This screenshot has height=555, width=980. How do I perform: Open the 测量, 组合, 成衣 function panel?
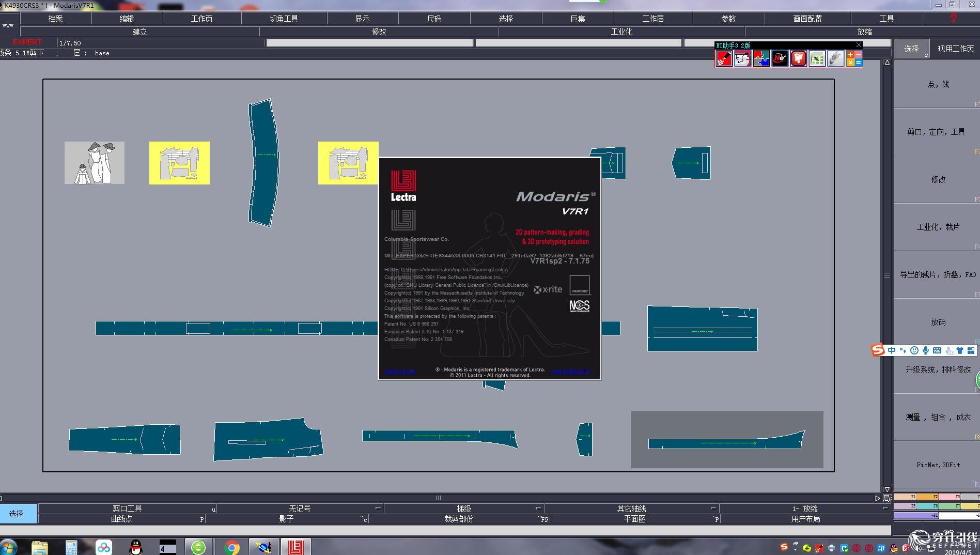pos(938,417)
